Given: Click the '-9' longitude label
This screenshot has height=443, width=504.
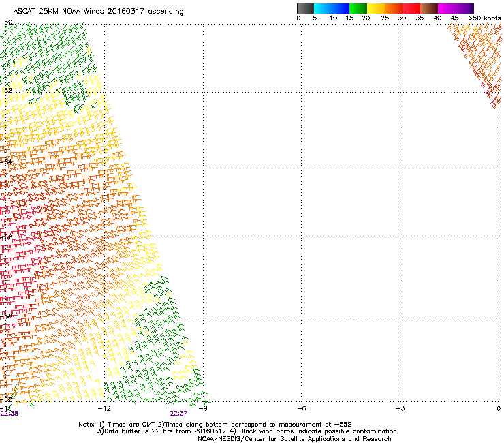Looking at the screenshot, I should pyautogui.click(x=203, y=408).
